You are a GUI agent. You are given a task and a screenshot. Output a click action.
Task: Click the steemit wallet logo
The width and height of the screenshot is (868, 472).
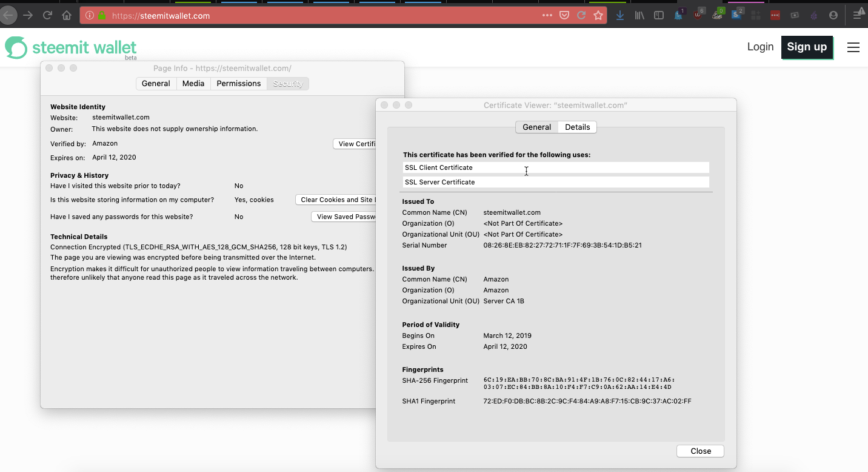[71, 48]
